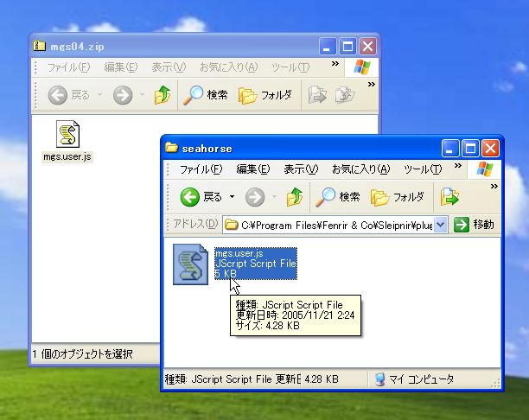Open 表示(V) menu in mgs04.zip window

tap(169, 67)
